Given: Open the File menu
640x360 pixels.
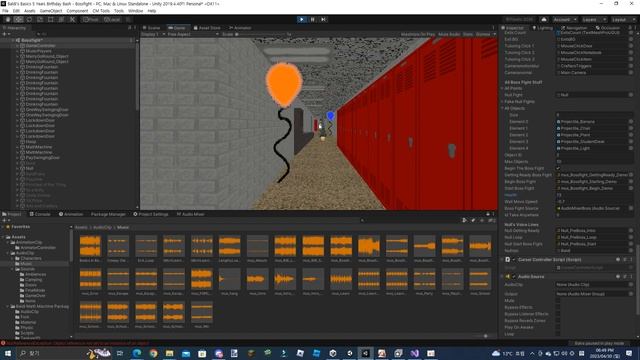Looking at the screenshot, I should [x=5, y=11].
